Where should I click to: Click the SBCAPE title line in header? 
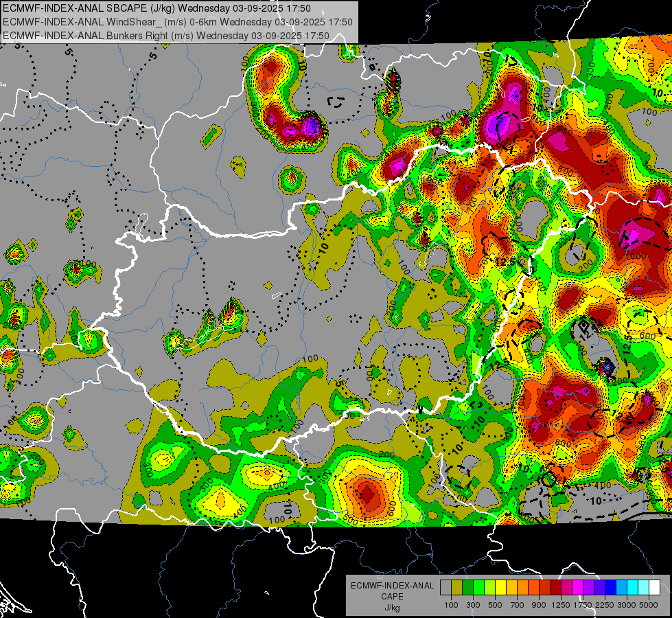(x=157, y=8)
